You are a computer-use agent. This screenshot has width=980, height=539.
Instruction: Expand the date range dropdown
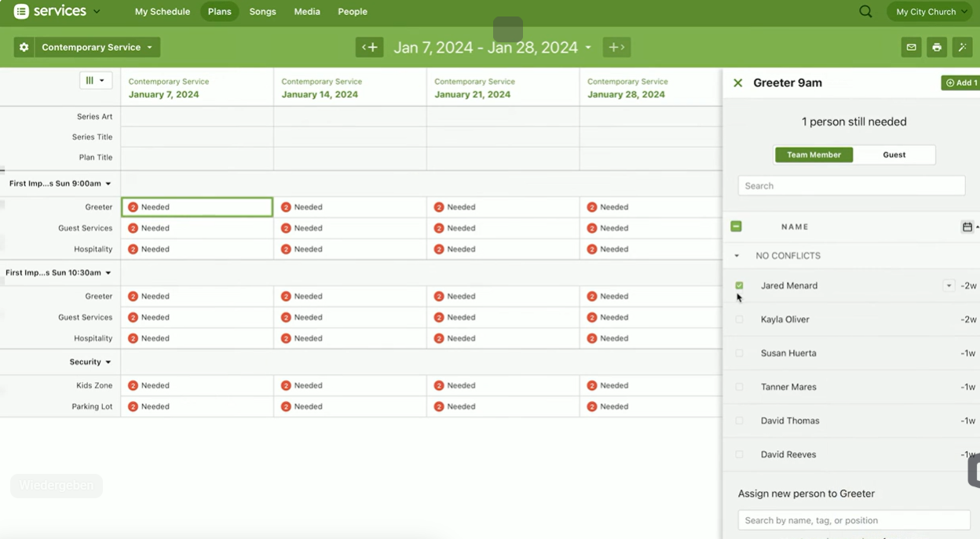587,48
